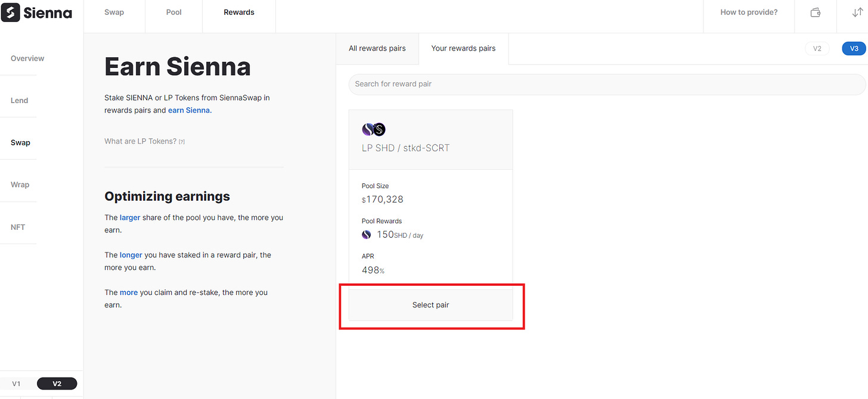868x399 pixels.
Task: Click the 'larger' highlighted link
Action: click(x=130, y=218)
